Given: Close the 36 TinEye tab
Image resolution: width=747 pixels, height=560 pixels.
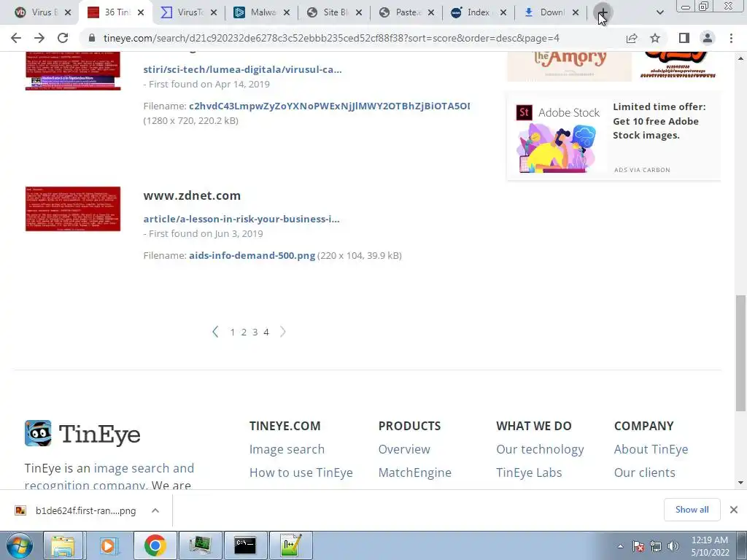Looking at the screenshot, I should pos(141,13).
